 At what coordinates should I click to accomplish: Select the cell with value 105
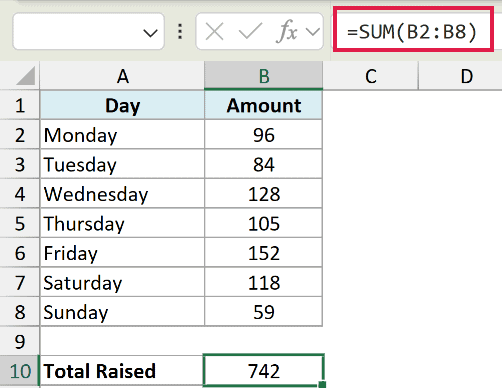tap(264, 223)
